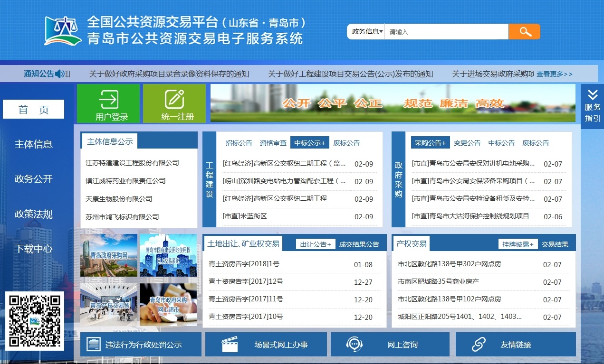Click the search text input field

[446, 32]
